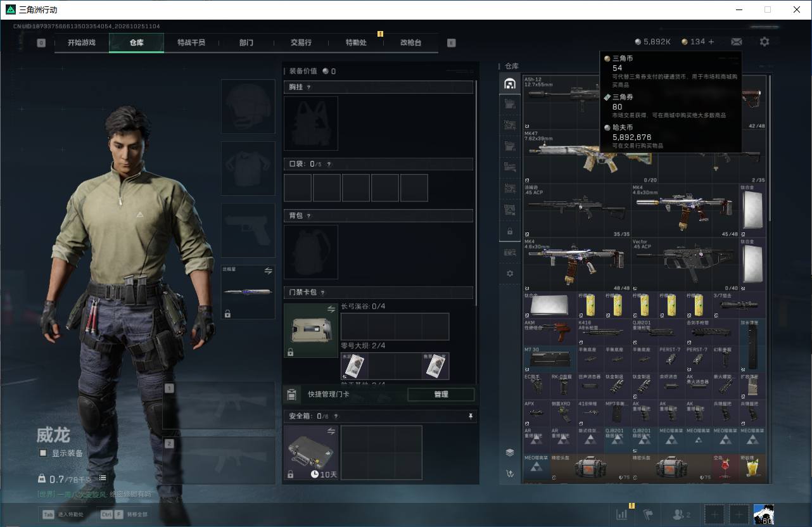812x527 pixels.
Task: Select the main stash icon in warehouse sidebar
Action: coord(509,84)
